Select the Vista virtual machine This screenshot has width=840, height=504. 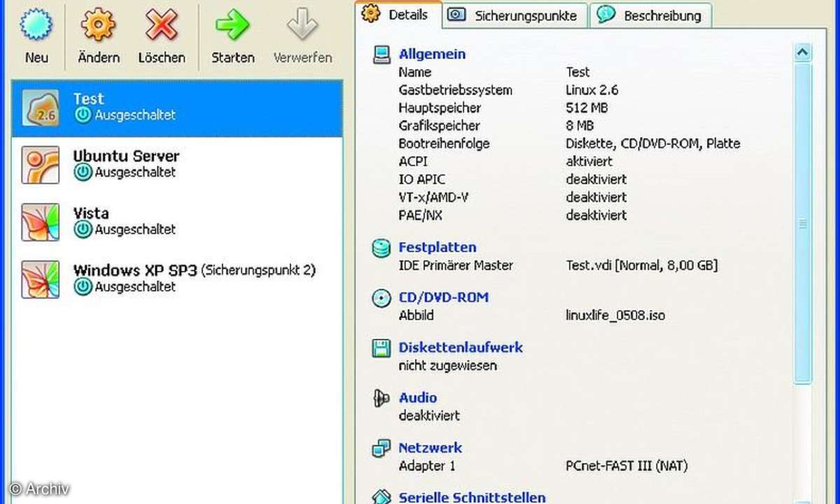[91, 213]
